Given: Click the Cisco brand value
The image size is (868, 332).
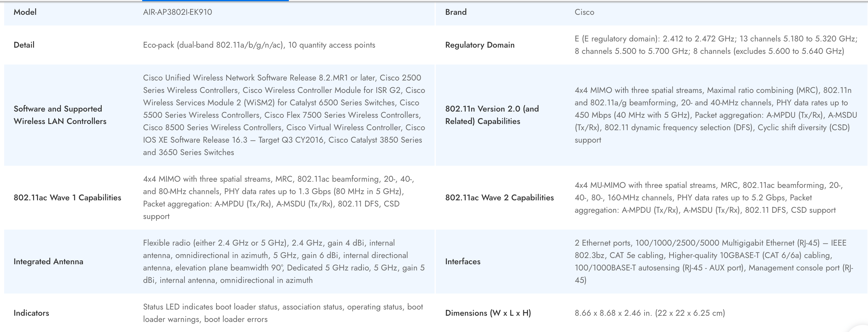Looking at the screenshot, I should (x=584, y=12).
